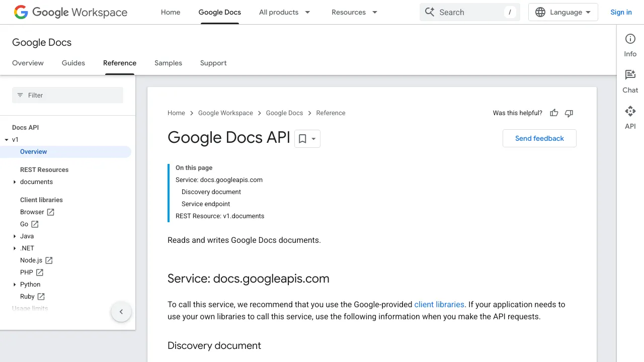This screenshot has height=362, width=644.
Task: Open the API explorer side icon
Action: coord(630,111)
